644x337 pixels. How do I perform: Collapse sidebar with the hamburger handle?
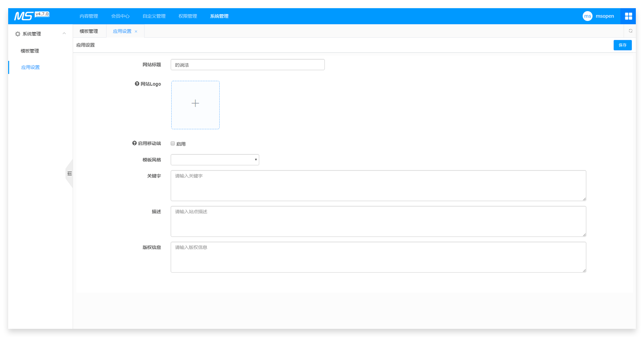pos(70,173)
